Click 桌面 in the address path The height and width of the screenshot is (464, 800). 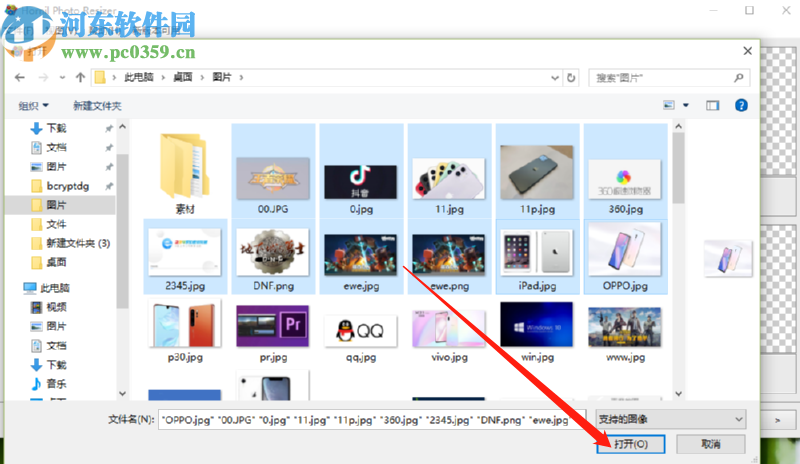point(183,77)
